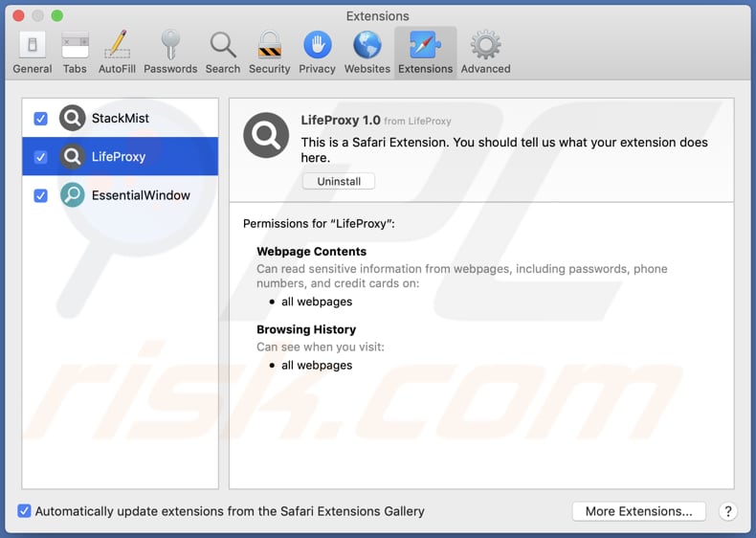756x538 pixels.
Task: Open the Websites globe icon
Action: click(367, 45)
